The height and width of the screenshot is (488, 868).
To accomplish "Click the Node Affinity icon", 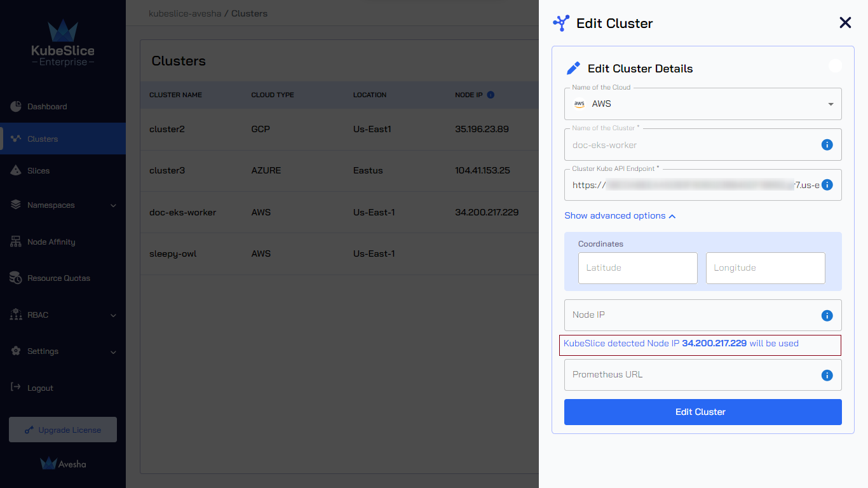I will (x=16, y=242).
